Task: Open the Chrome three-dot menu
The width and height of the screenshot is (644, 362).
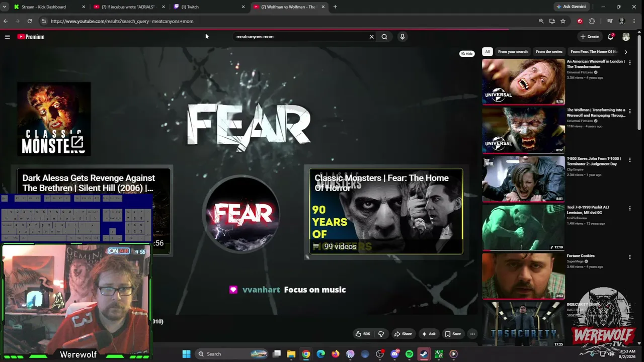Action: pyautogui.click(x=635, y=21)
